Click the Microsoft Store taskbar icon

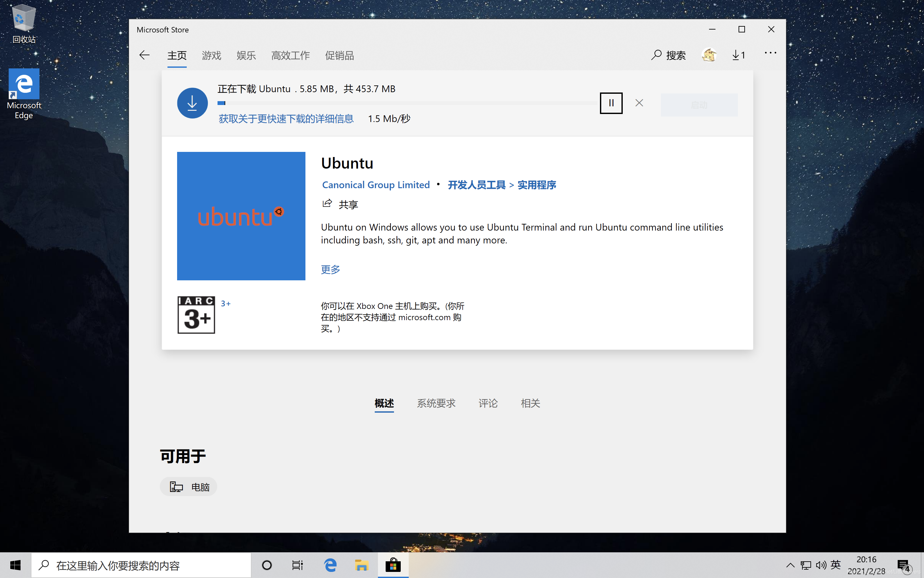pos(393,565)
